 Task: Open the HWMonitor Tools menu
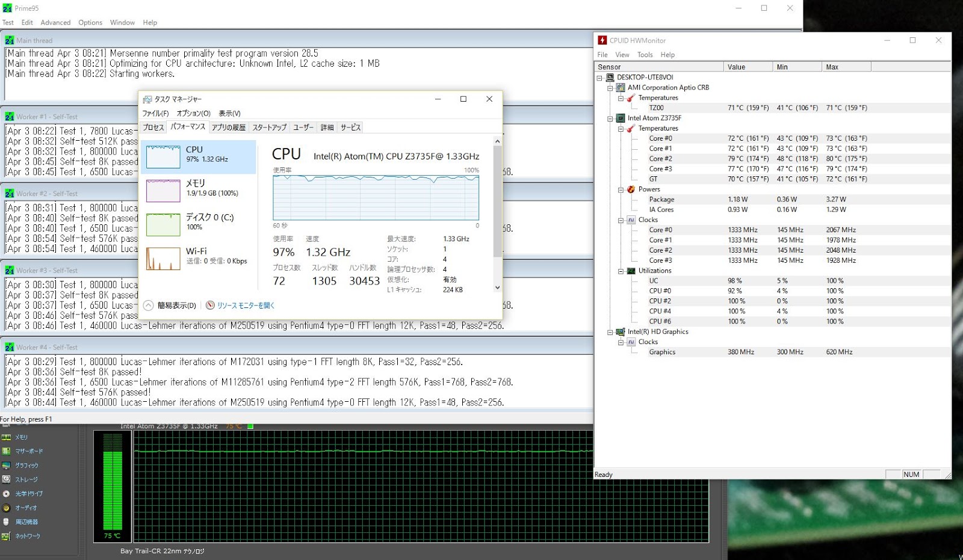(645, 55)
